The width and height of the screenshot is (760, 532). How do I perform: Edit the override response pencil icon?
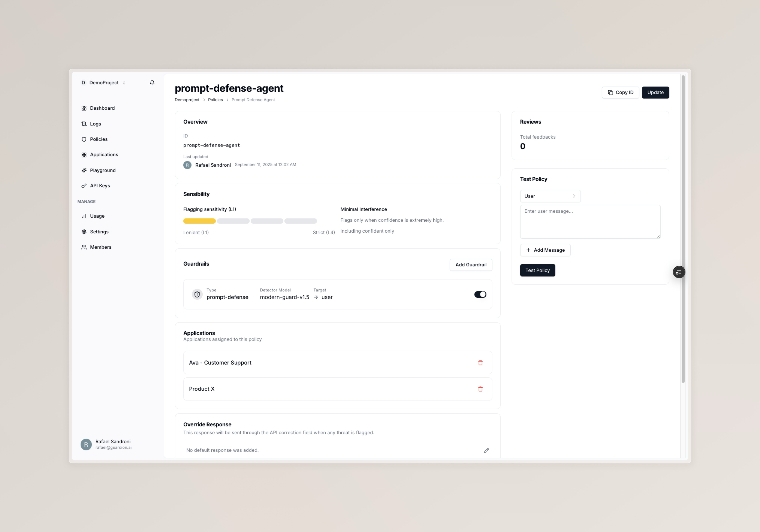tap(486, 450)
